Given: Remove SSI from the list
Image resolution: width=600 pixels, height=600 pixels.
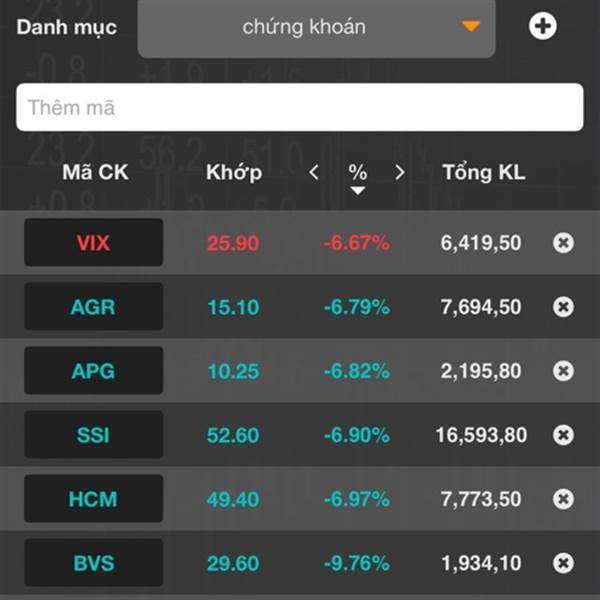Looking at the screenshot, I should pyautogui.click(x=563, y=435).
